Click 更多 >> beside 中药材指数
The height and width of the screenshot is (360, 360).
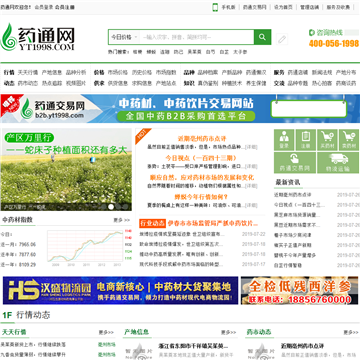click(x=121, y=220)
